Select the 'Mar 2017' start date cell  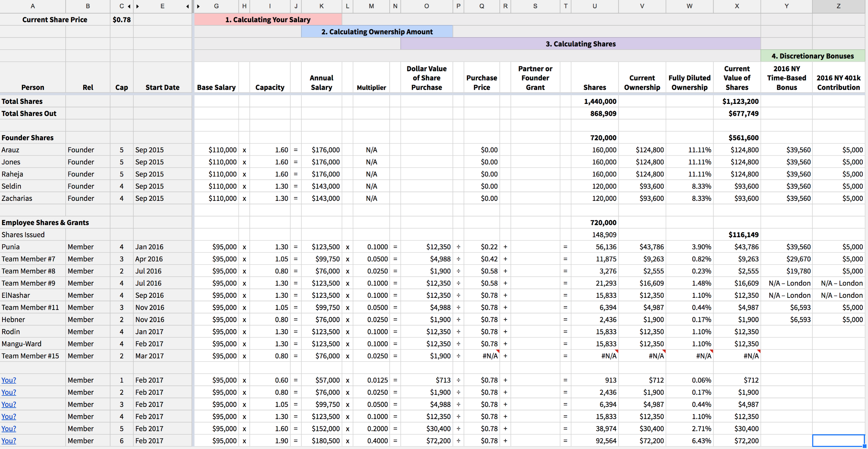coord(162,356)
